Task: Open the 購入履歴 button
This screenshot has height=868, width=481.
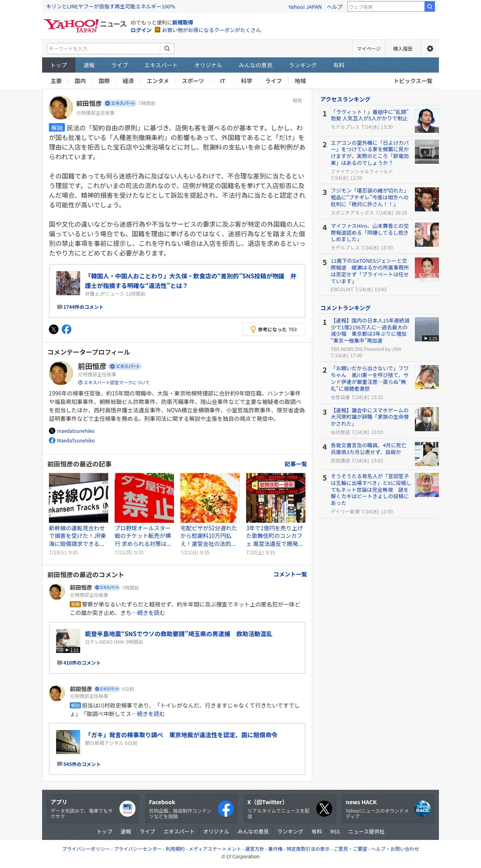Action: 403,49
